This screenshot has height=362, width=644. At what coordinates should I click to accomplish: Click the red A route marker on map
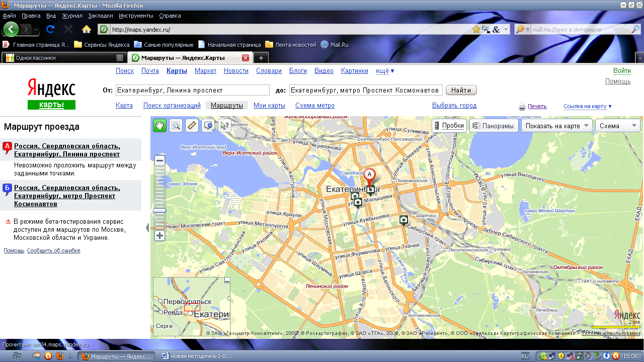[x=370, y=174]
